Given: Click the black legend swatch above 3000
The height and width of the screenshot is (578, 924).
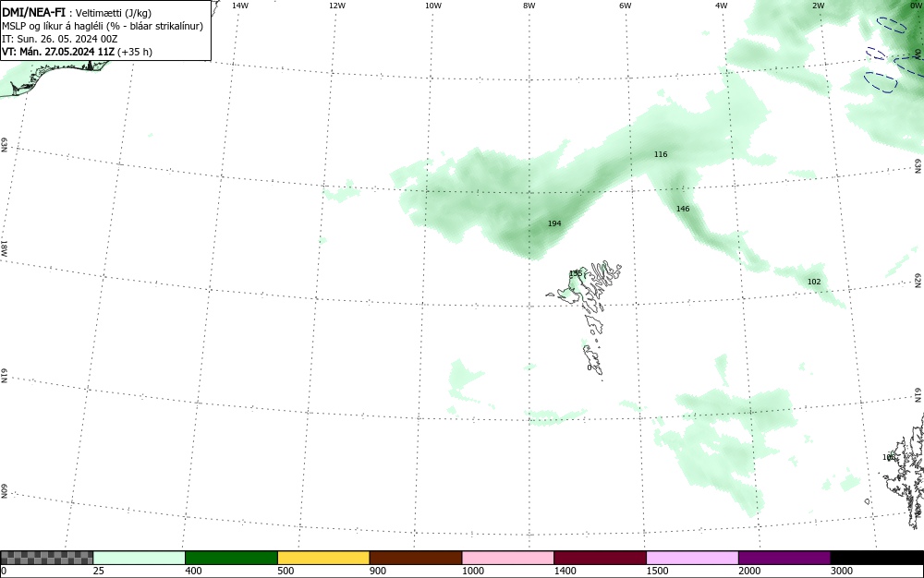Looking at the screenshot, I should point(877,558).
